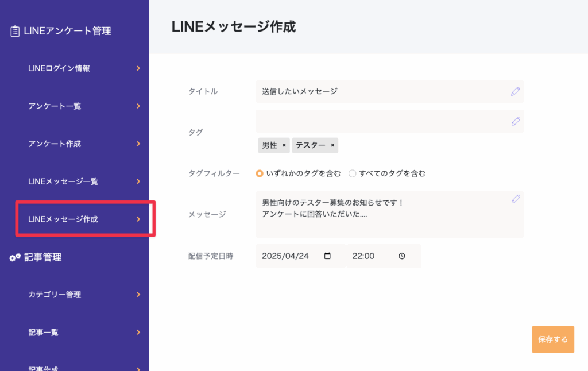588x371 pixels.
Task: Go to LINEメッセージ一覧 in the sidebar
Action: (x=63, y=181)
